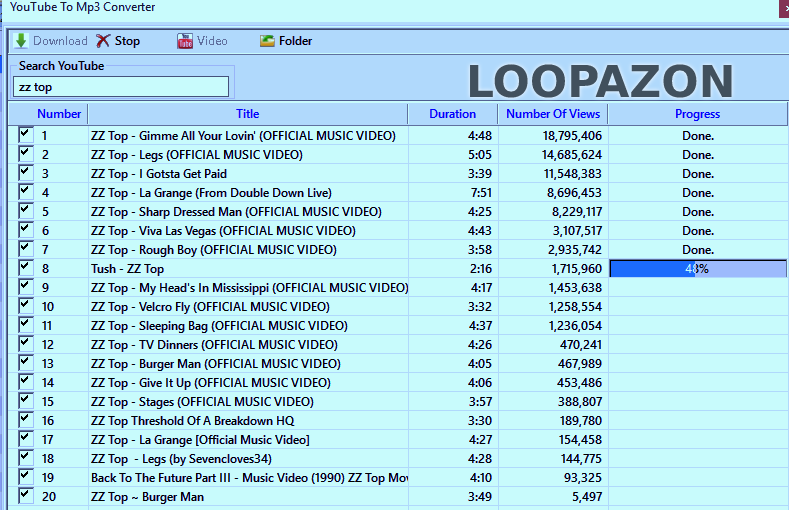Select title 'ZZ Top - Velcro Fly'
The height and width of the screenshot is (510, 789).
pyautogui.click(x=210, y=307)
